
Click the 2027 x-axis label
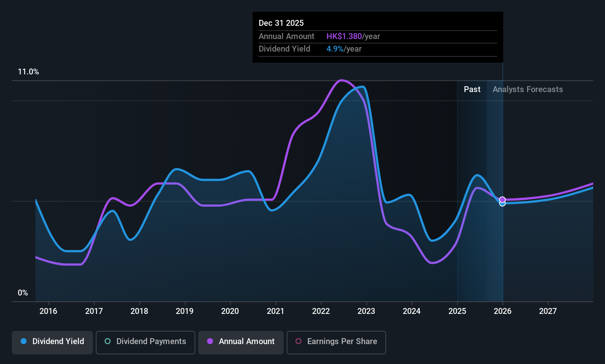[548, 311]
